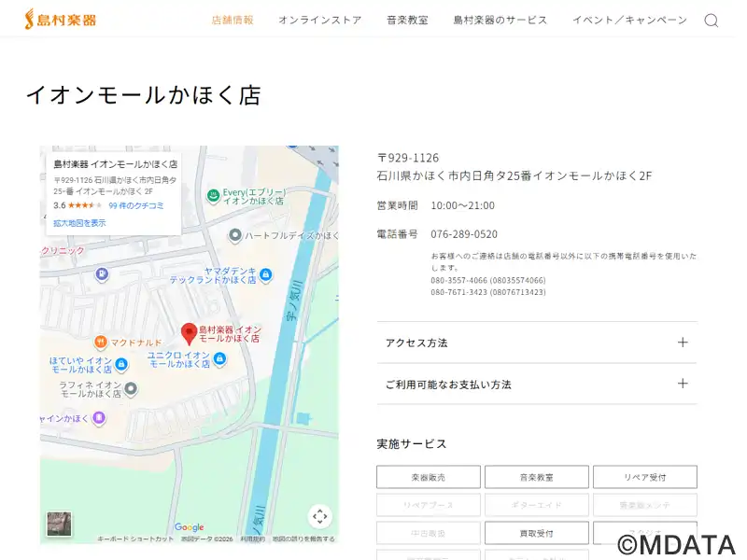The width and height of the screenshot is (747, 560).
Task: Click the 買取受付 service button
Action: (x=536, y=533)
